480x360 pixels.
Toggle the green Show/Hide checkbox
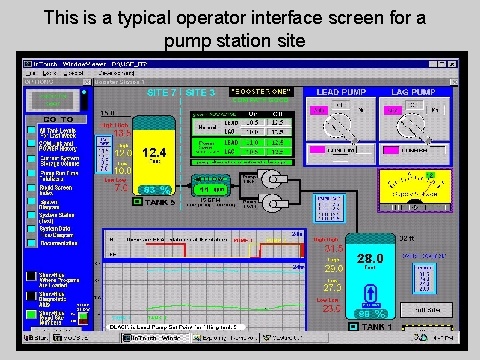pos(31,315)
